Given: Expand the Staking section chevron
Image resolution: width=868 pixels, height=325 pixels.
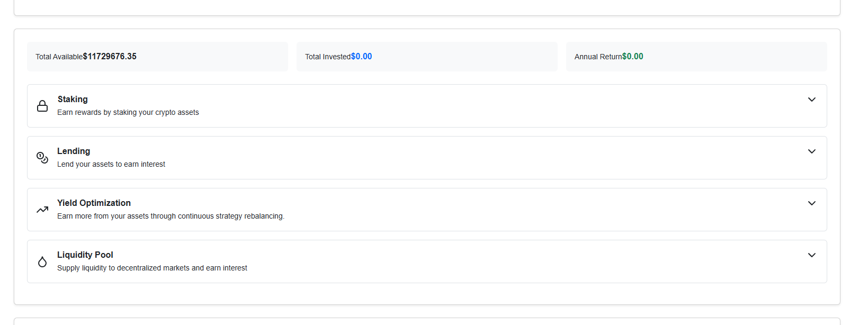Looking at the screenshot, I should pos(811,100).
